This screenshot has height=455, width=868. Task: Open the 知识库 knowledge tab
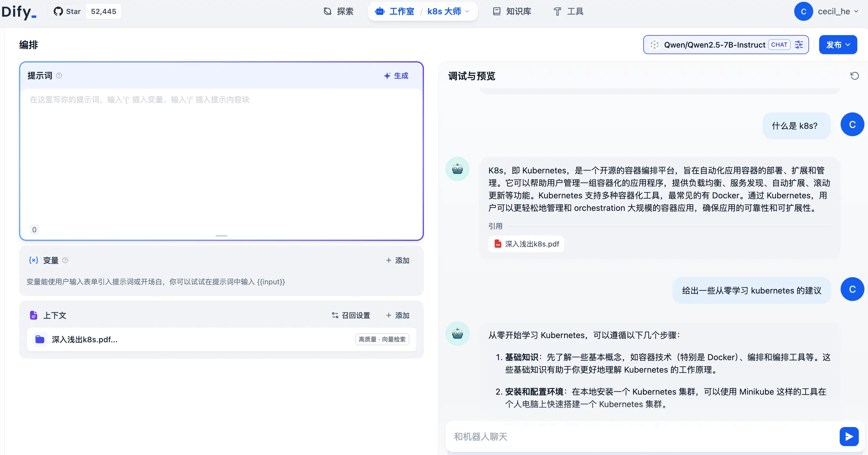tap(512, 11)
